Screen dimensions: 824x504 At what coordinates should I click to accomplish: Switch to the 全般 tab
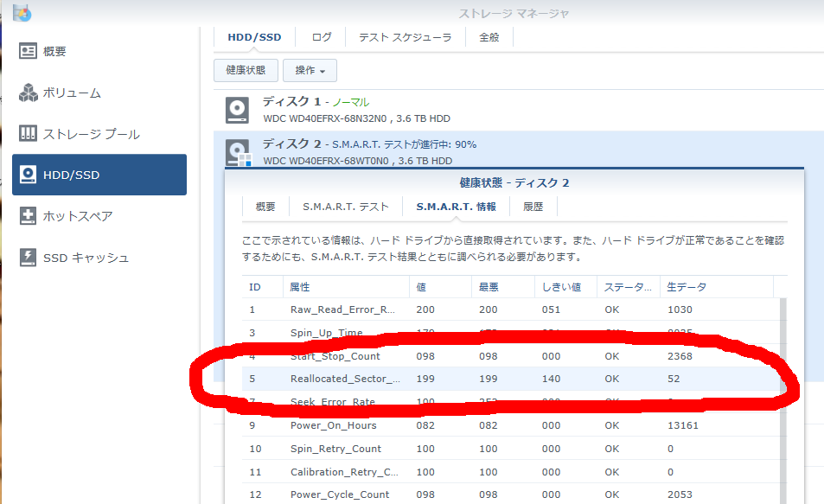point(489,37)
